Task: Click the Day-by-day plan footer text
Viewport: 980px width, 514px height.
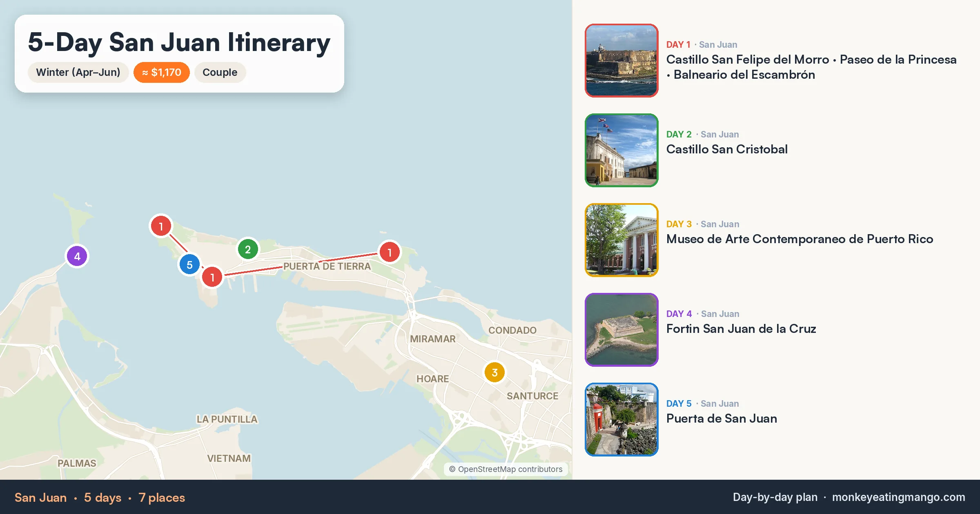Action: click(x=775, y=497)
